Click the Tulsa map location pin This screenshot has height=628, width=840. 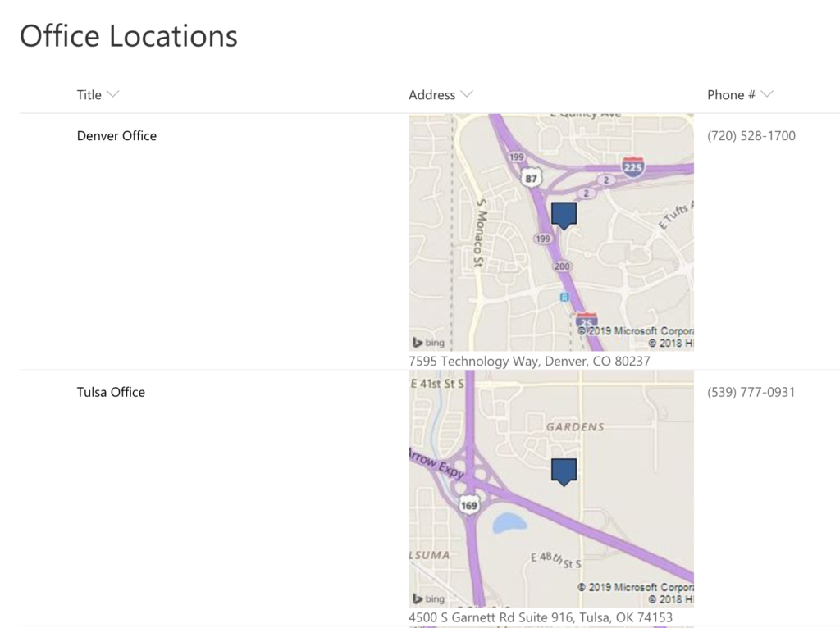click(x=564, y=471)
